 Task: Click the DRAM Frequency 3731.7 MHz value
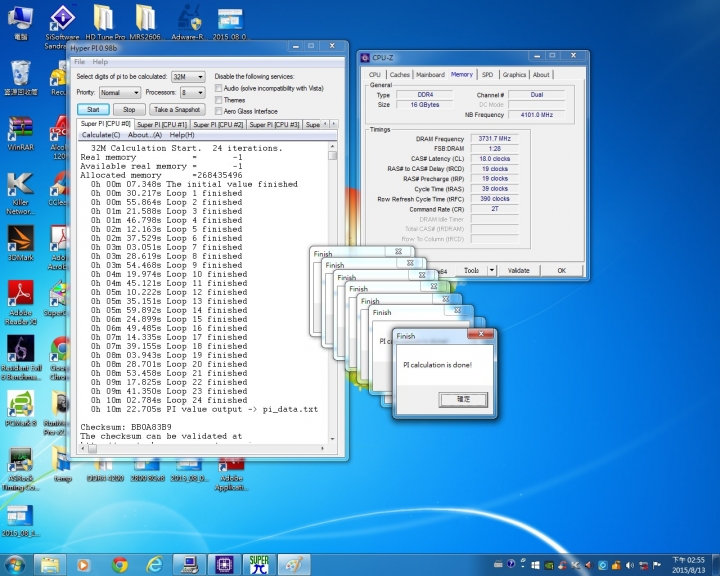point(495,138)
